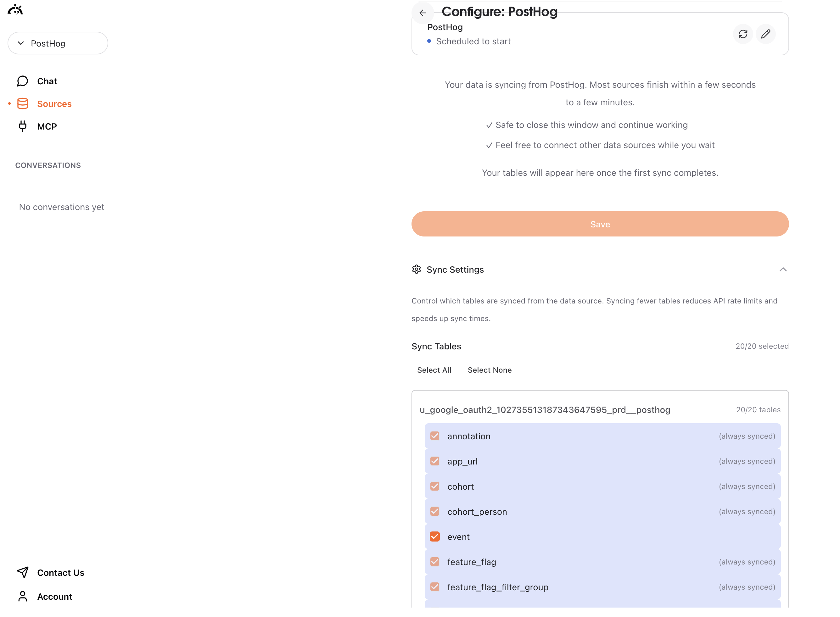Open the PostHog workspace dropdown
Screen dimensions: 840x617
click(x=58, y=43)
